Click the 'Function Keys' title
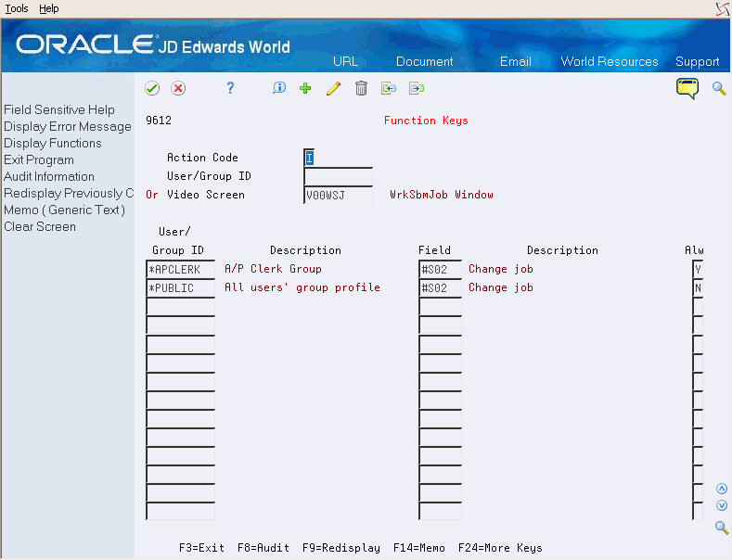Viewport: 732px width, 560px height. point(426,121)
